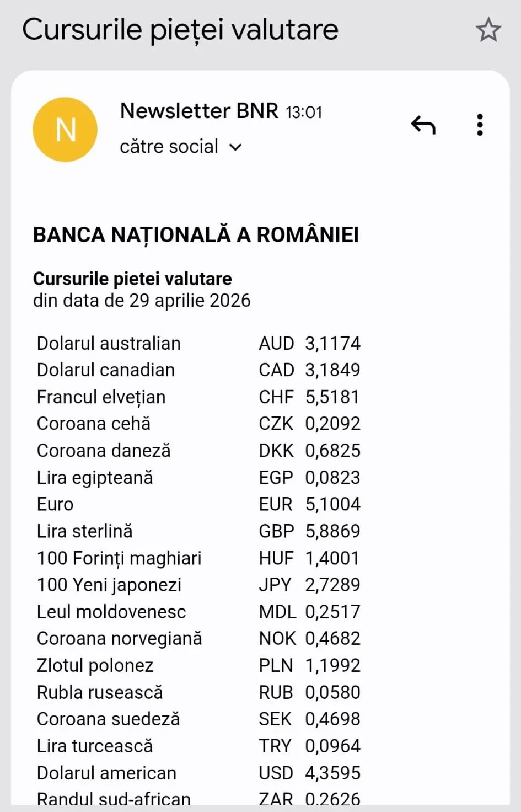
Task: Tap the Lira turcească TRY row
Action: tap(198, 746)
